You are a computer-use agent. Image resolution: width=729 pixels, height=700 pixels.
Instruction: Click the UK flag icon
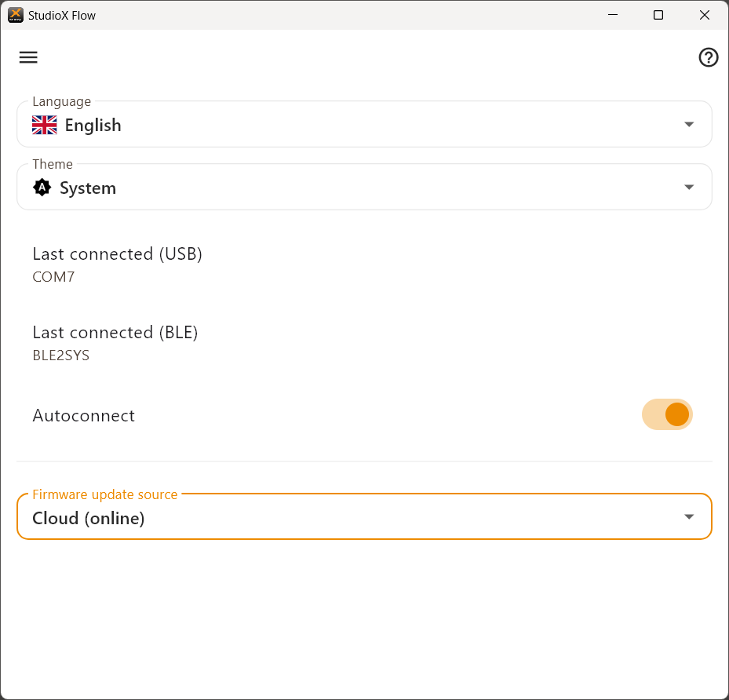(45, 125)
